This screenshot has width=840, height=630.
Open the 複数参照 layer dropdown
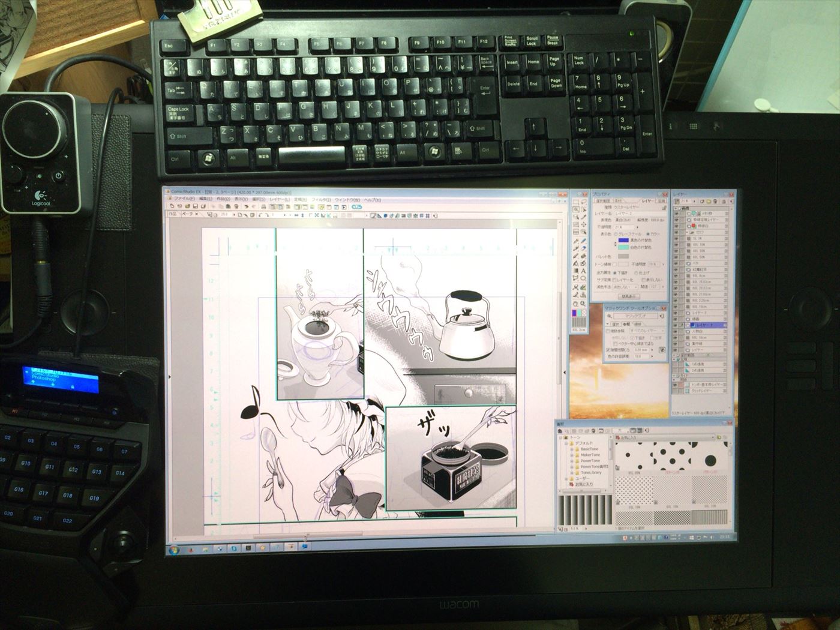pyautogui.click(x=646, y=331)
